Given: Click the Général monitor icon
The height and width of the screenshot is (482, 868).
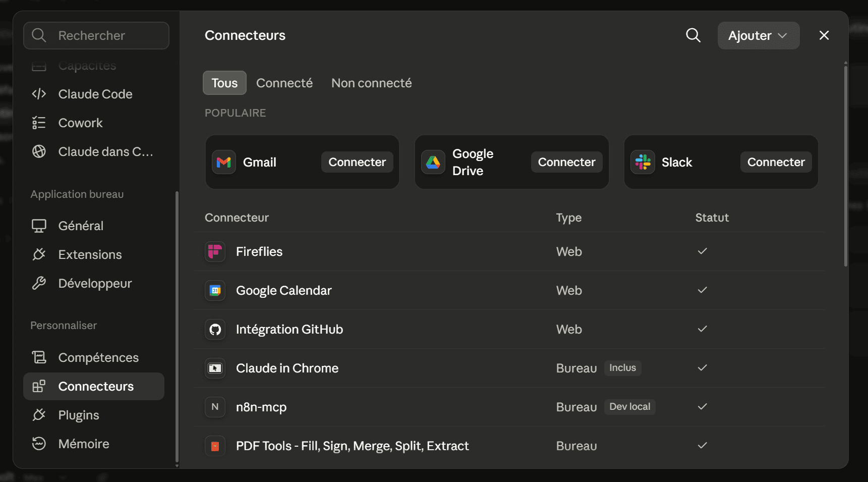Looking at the screenshot, I should coord(39,226).
